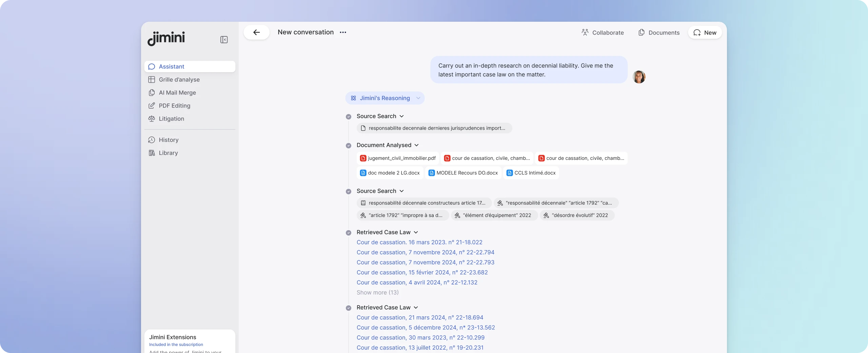Open the three-dot conversation options menu
Viewport: 868px width, 353px height.
tap(343, 32)
